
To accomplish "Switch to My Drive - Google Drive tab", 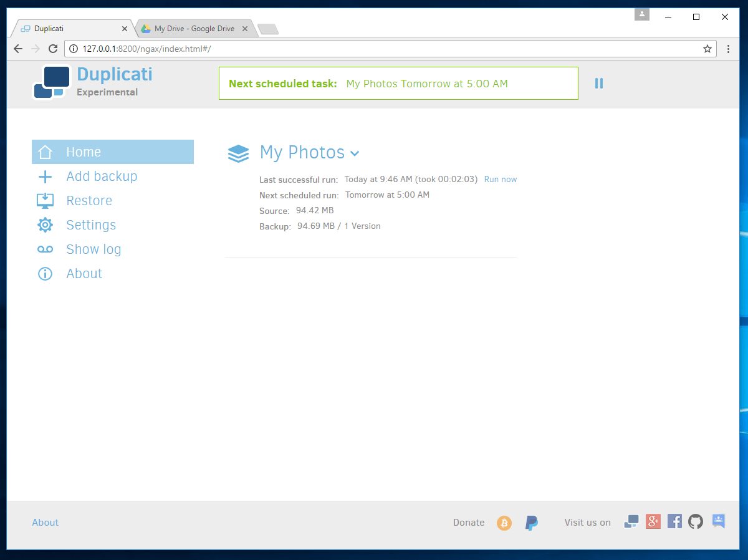I will pos(194,29).
